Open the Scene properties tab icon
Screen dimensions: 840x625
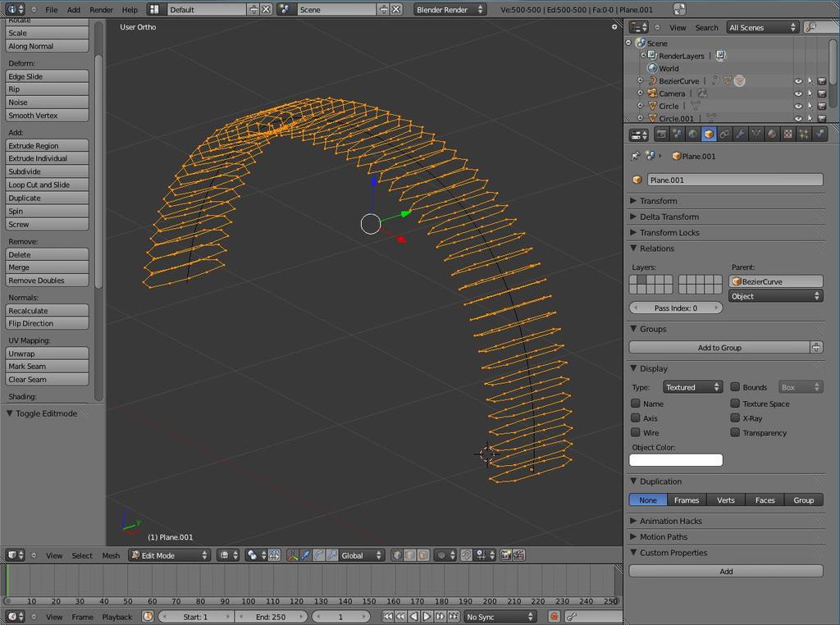click(677, 135)
